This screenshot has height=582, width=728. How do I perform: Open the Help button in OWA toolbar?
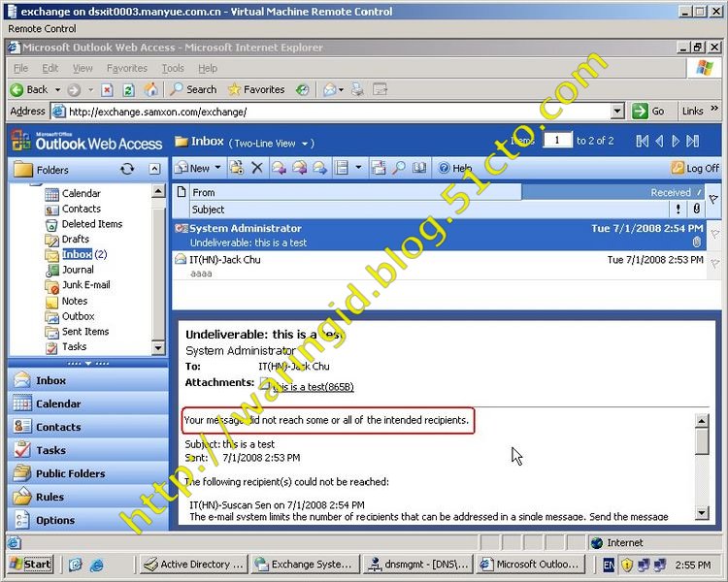(454, 168)
